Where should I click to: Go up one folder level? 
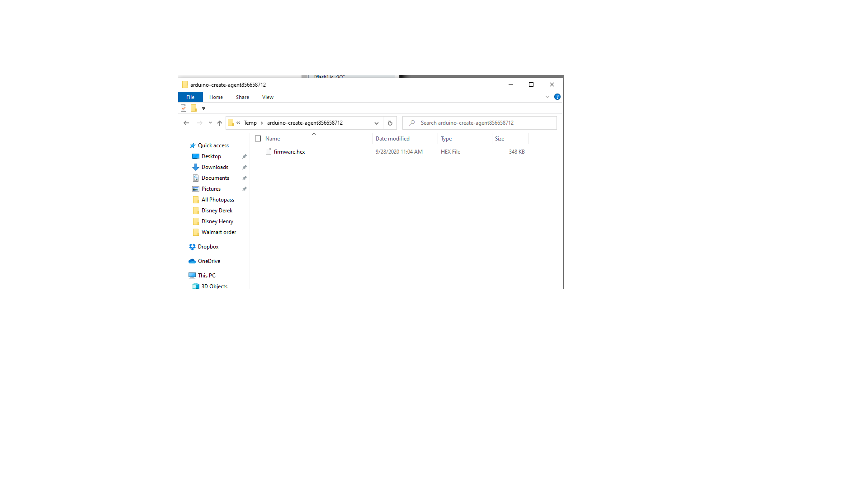coord(220,123)
